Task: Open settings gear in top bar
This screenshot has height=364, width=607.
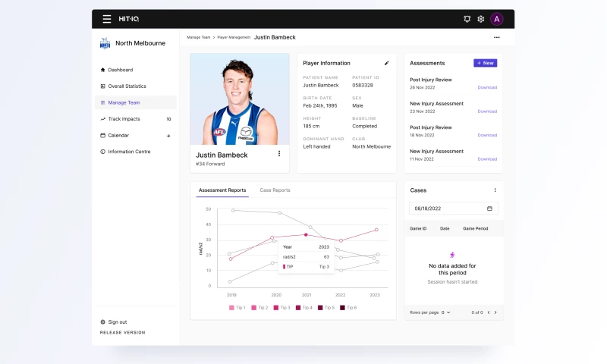Action: [480, 19]
